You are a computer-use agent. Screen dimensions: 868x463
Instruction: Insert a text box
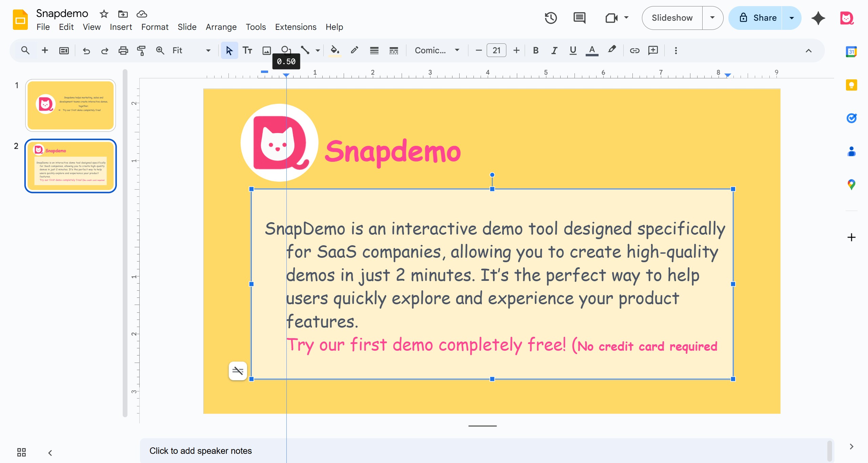(x=247, y=51)
